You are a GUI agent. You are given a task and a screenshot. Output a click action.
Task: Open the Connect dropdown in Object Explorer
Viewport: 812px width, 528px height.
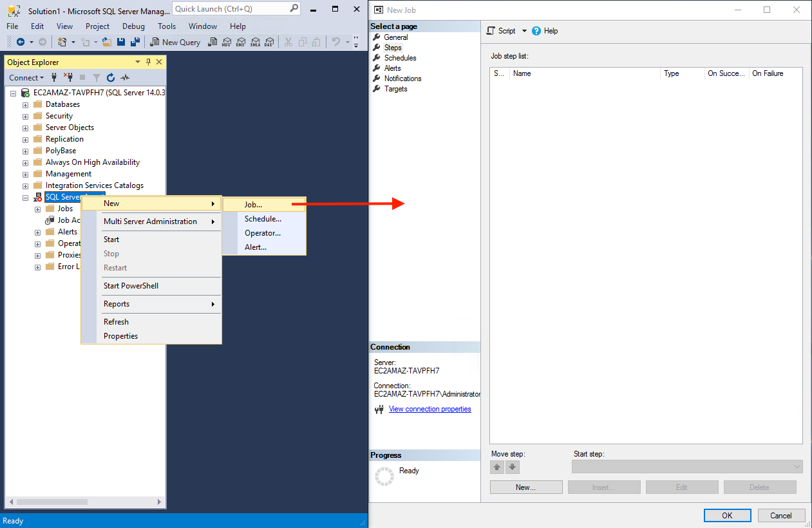26,78
